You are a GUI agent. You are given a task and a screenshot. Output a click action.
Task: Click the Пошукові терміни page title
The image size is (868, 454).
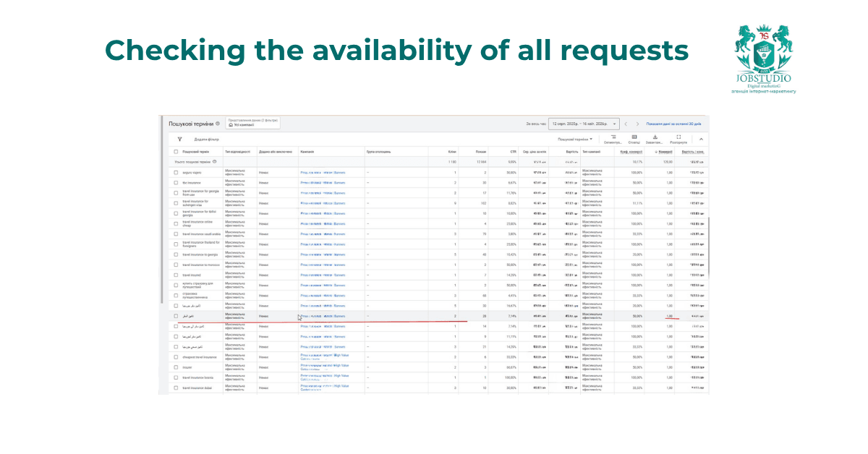[191, 124]
